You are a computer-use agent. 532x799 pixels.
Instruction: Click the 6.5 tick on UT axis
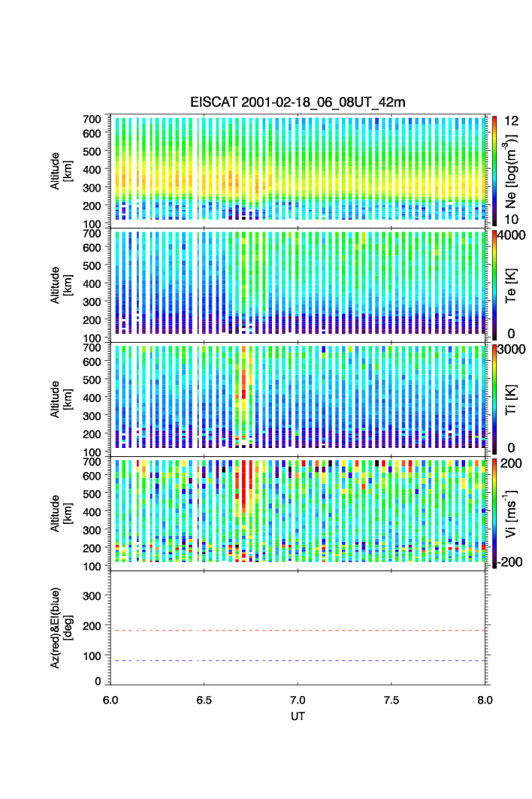point(204,700)
